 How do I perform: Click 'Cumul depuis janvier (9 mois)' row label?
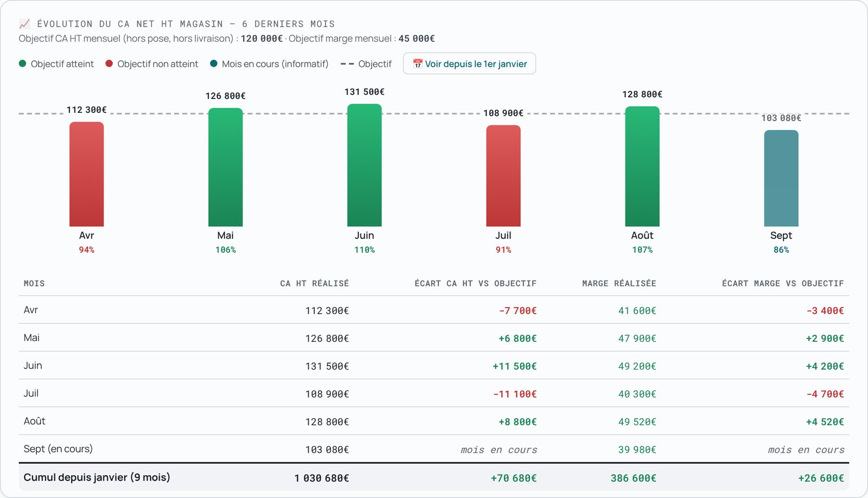97,477
